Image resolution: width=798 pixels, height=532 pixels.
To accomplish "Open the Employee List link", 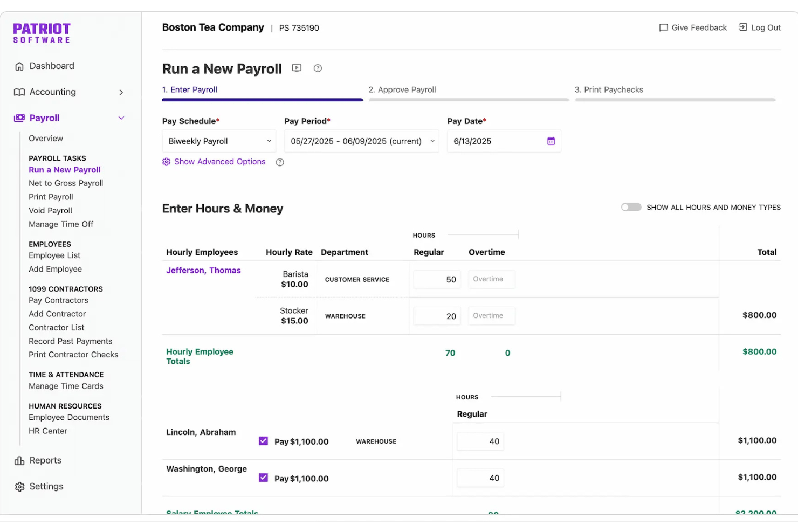I will (54, 255).
